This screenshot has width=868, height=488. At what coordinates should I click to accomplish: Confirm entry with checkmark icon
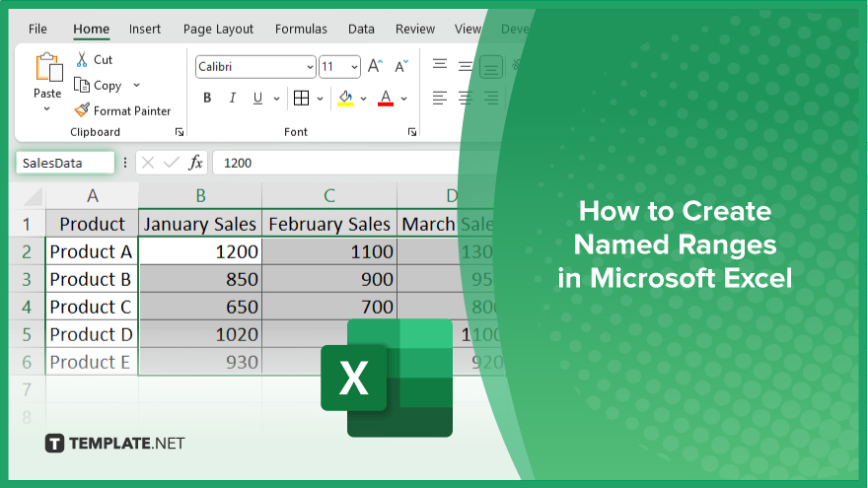pos(172,163)
